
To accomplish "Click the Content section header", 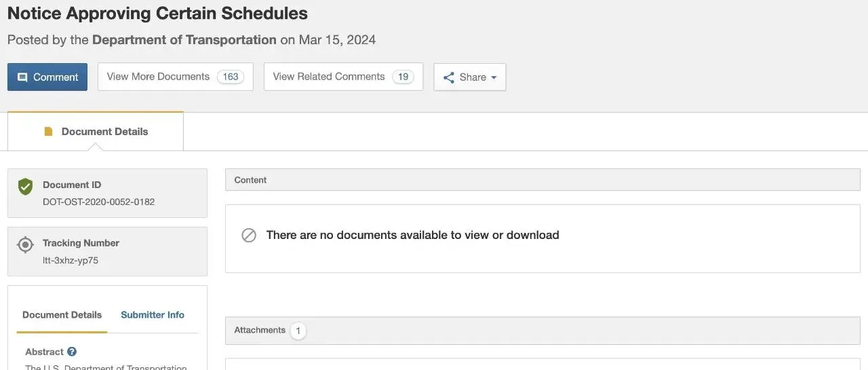I will (542, 180).
